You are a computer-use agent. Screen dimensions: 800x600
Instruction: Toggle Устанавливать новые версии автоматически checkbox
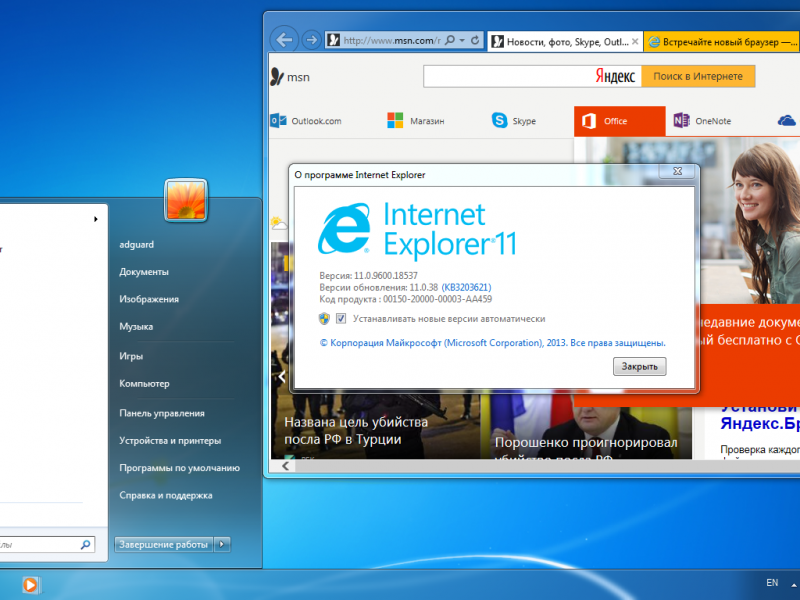[x=341, y=319]
